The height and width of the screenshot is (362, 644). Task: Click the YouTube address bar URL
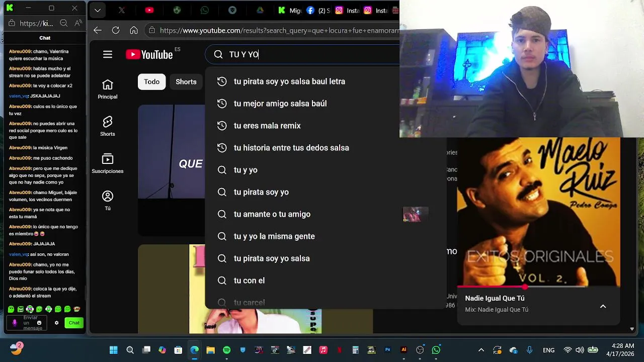(x=279, y=30)
